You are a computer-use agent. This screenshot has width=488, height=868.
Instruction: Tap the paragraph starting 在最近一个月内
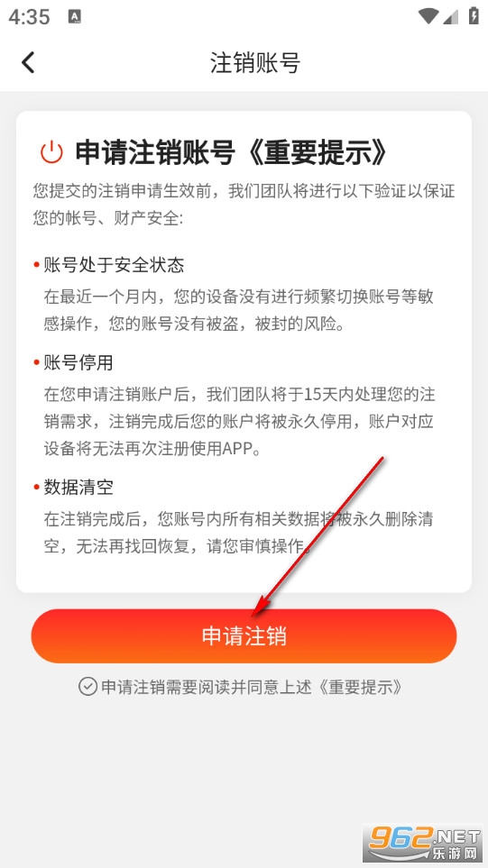pyautogui.click(x=238, y=310)
